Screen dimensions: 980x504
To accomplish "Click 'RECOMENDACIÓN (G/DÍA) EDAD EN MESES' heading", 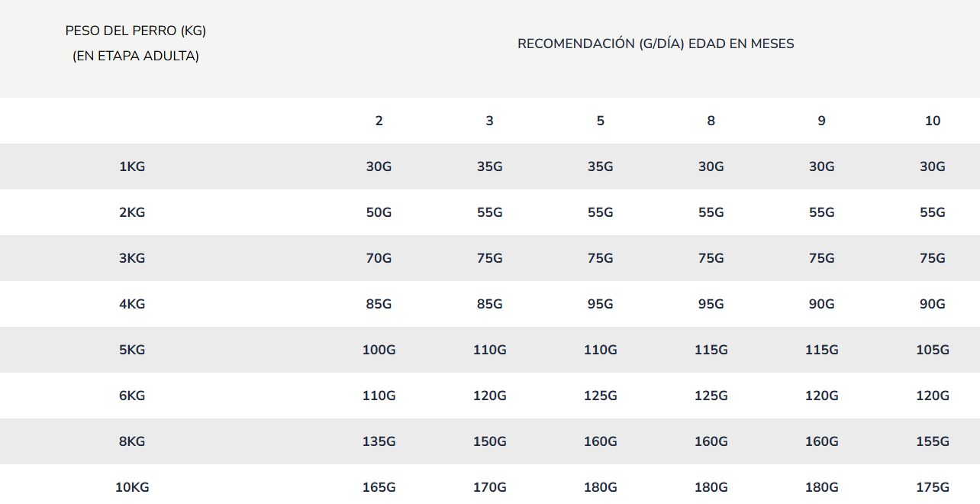I will pos(656,44).
